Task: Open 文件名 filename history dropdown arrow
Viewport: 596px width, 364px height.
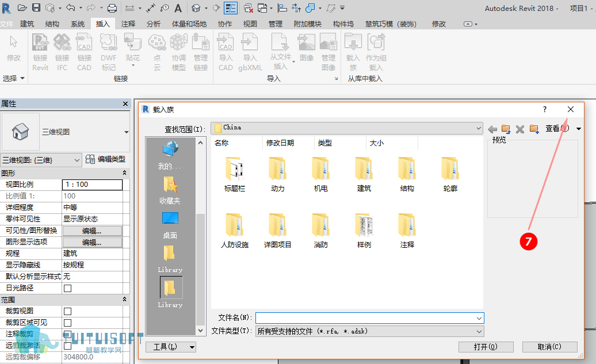Action: coord(479,318)
